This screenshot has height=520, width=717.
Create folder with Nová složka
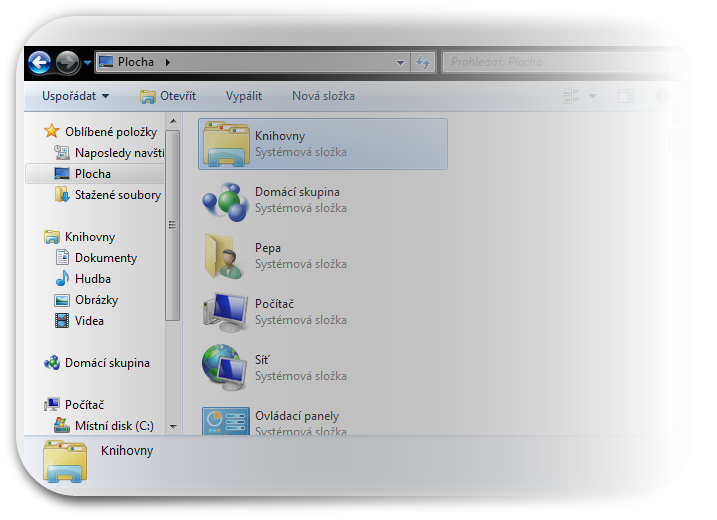(x=323, y=96)
